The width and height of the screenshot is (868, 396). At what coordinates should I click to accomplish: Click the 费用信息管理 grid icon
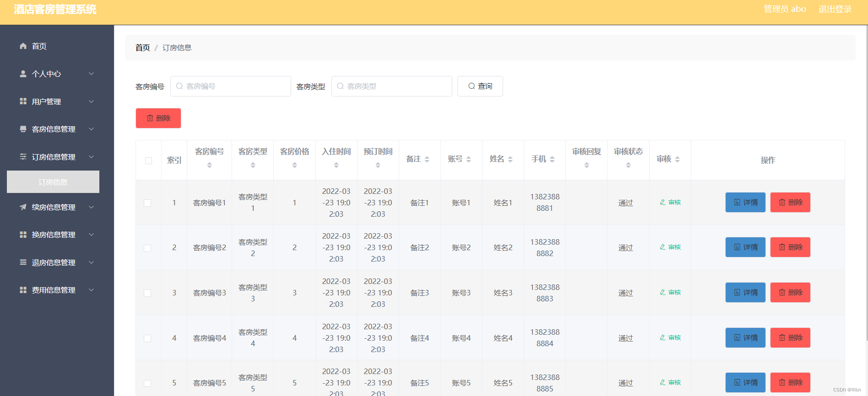[x=23, y=290]
